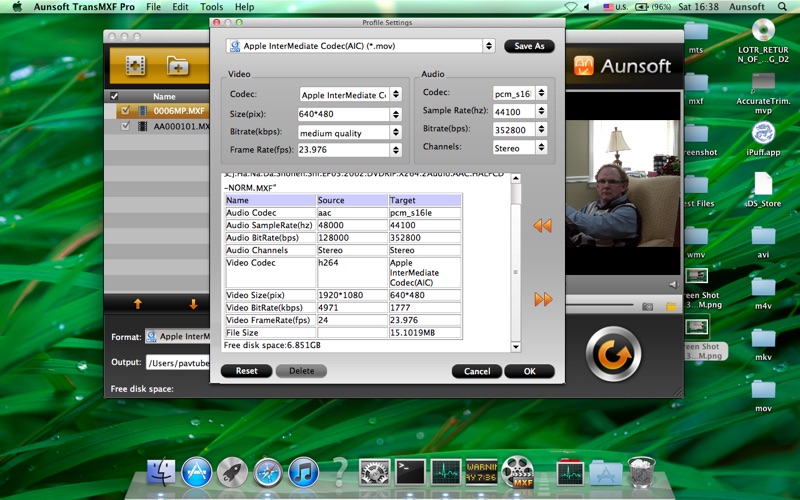This screenshot has width=800, height=500.
Task: Click the rewind double-arrow icon
Action: pyautogui.click(x=542, y=226)
